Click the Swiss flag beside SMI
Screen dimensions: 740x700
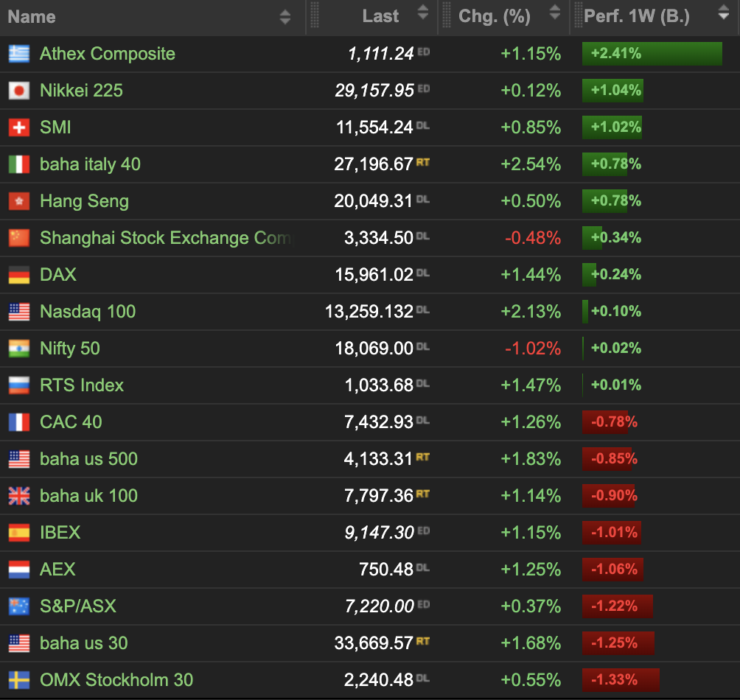coord(19,127)
